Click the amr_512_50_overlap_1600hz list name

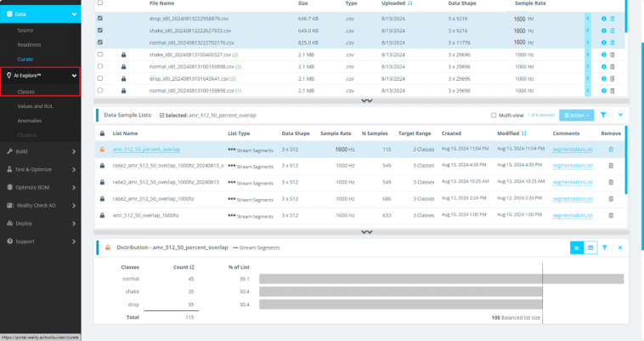click(x=146, y=215)
